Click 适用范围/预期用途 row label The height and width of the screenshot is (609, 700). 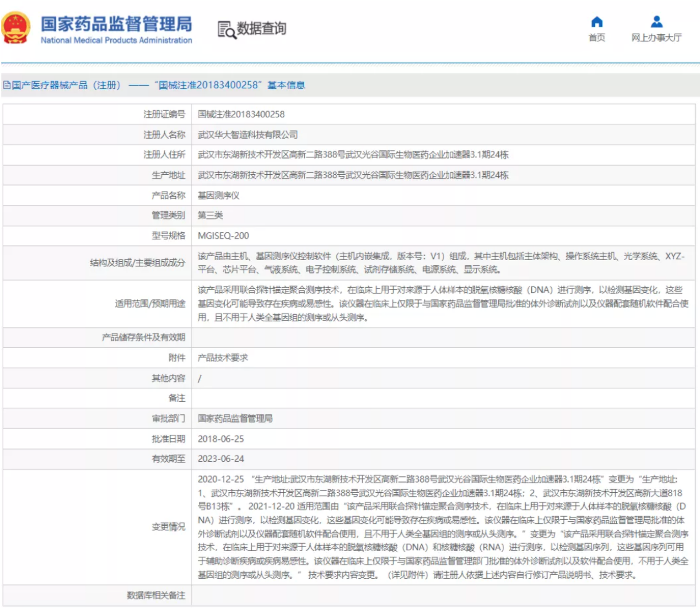point(150,304)
